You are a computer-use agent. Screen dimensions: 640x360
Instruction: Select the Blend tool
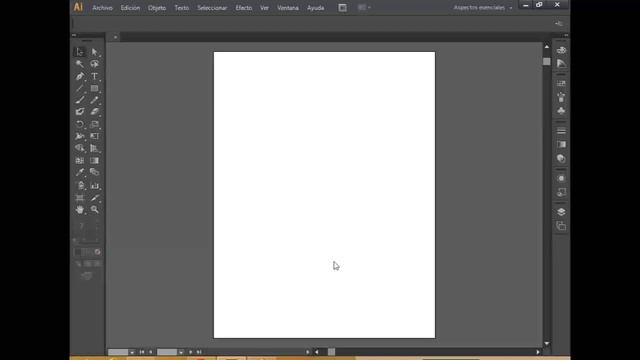coord(94,172)
